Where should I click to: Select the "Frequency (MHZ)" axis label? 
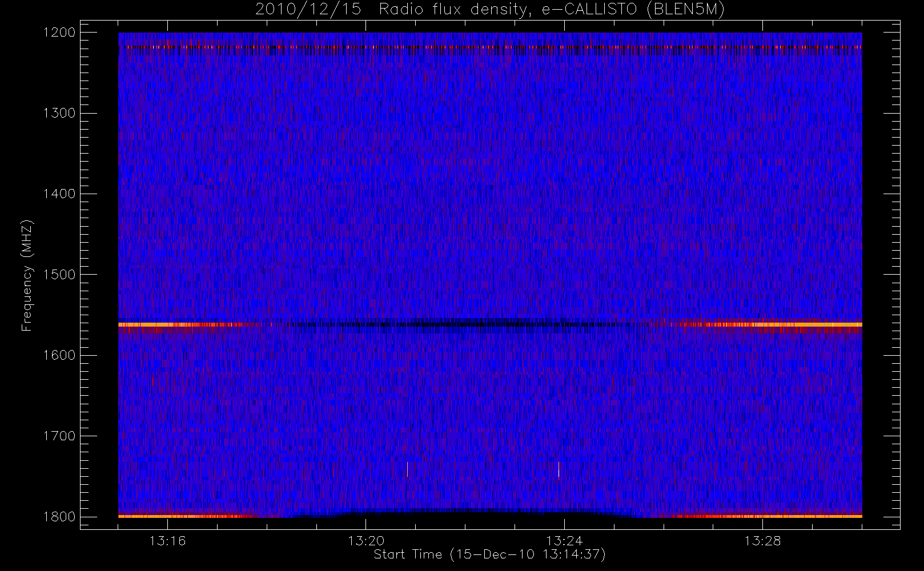point(26,275)
